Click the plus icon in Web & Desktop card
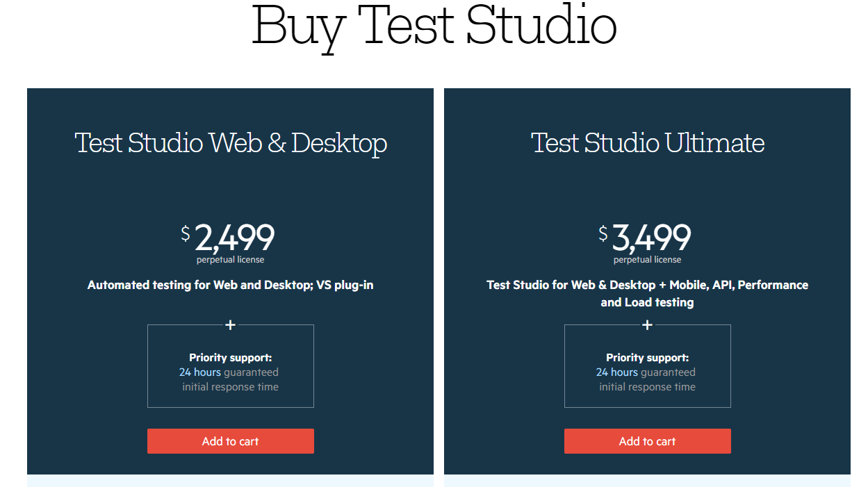The width and height of the screenshot is (868, 487). click(x=231, y=324)
